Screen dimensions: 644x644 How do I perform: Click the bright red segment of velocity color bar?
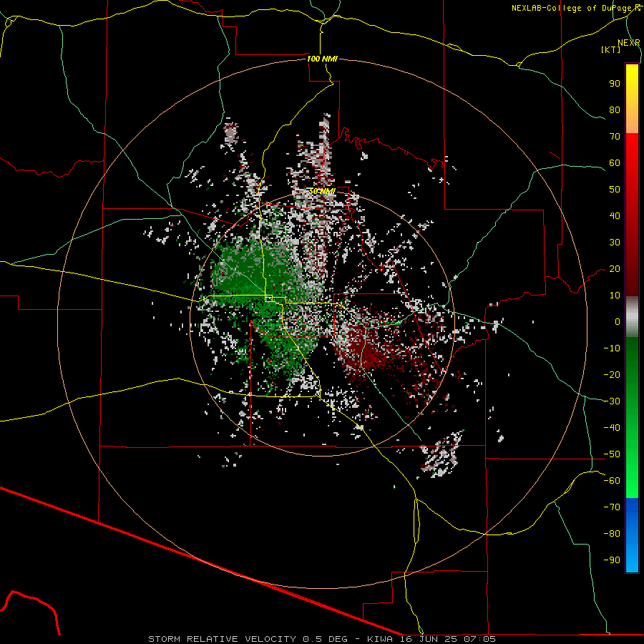click(632, 156)
